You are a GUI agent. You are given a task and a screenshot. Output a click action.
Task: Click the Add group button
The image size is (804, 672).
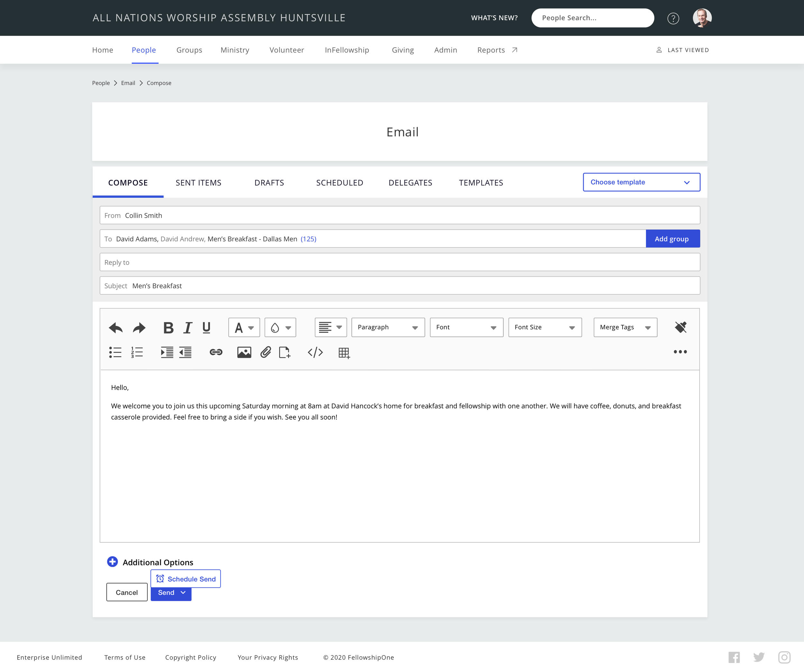coord(673,239)
